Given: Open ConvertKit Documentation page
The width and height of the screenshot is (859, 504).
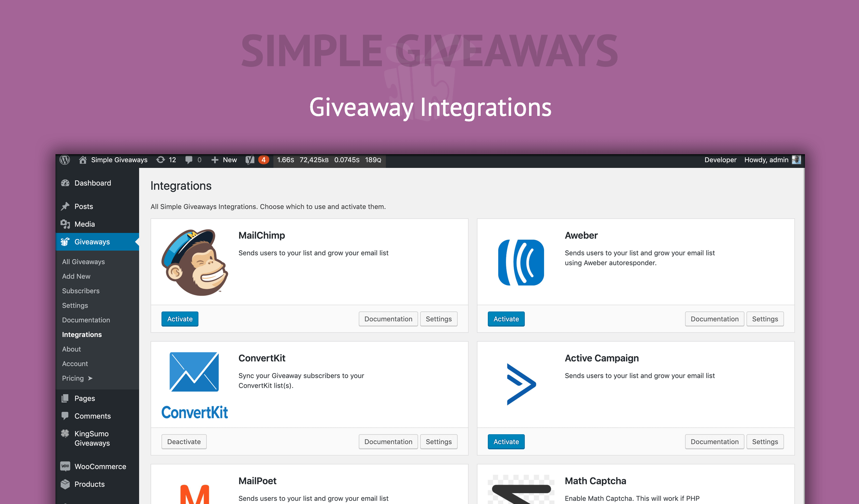Looking at the screenshot, I should coord(388,442).
